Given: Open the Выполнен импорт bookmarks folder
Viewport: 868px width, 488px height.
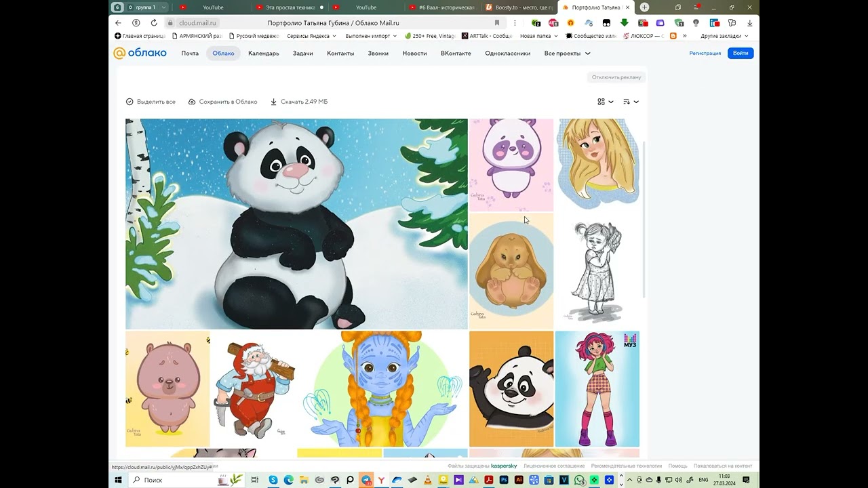Looking at the screenshot, I should [x=371, y=36].
